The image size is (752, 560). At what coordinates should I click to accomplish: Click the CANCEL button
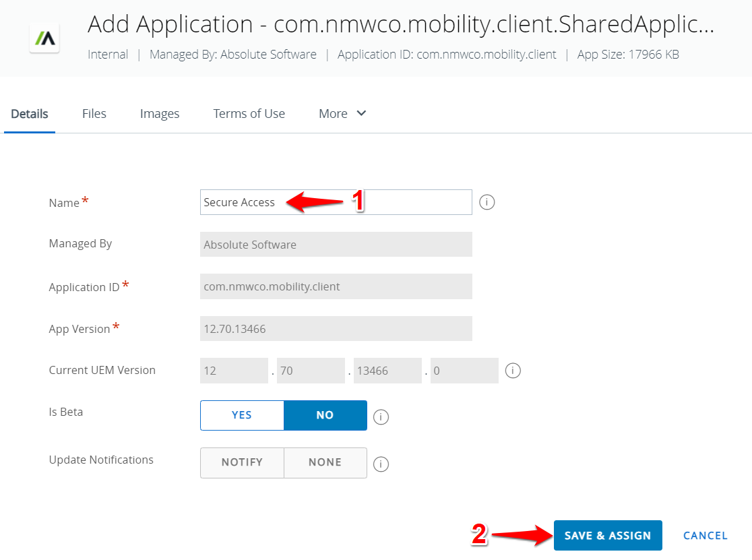(705, 536)
